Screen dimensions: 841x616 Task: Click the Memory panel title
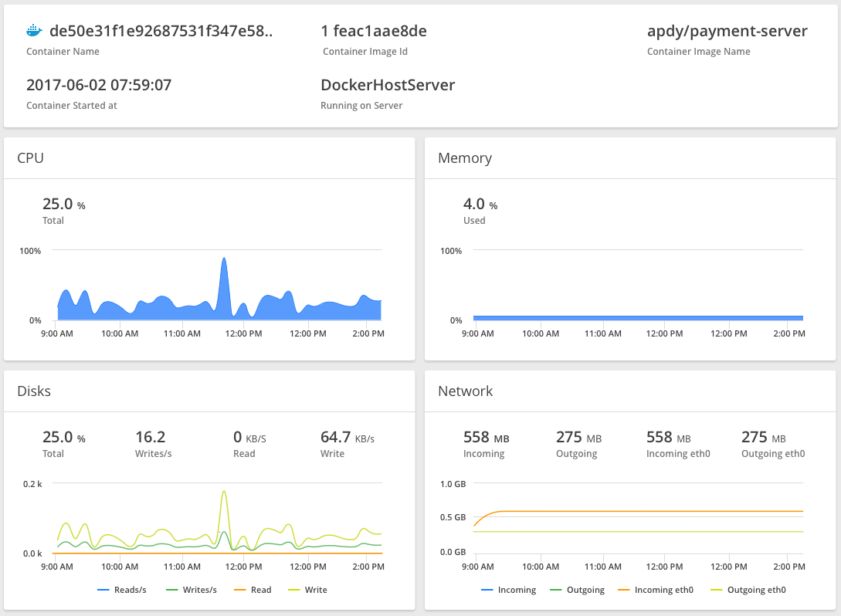tap(465, 158)
